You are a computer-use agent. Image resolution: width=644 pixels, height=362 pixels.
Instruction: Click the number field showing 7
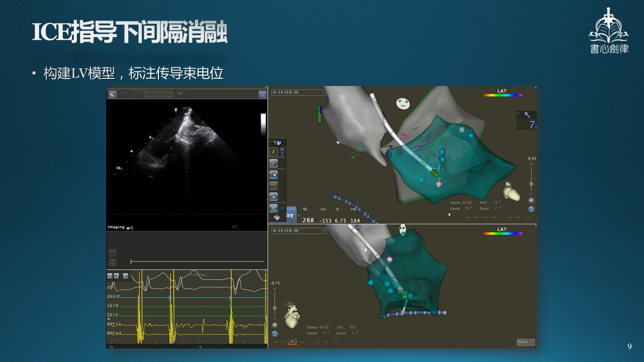(x=273, y=152)
